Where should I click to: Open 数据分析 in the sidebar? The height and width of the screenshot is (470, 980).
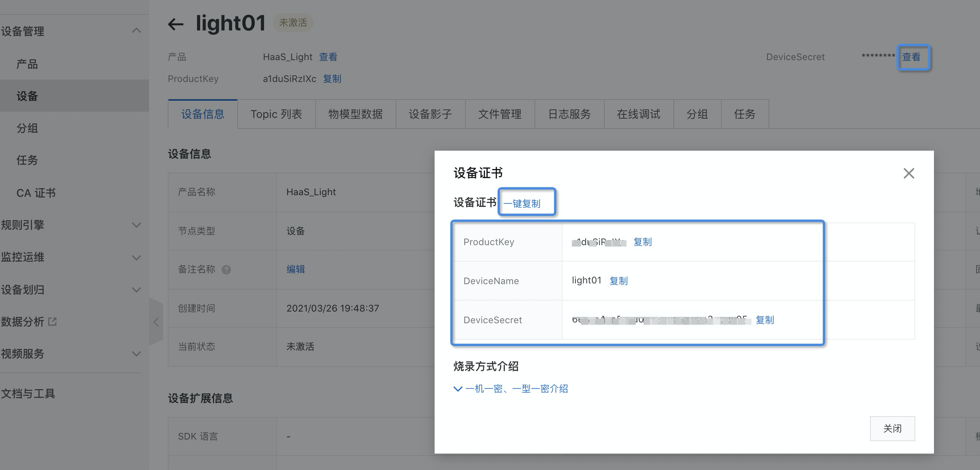(23, 322)
